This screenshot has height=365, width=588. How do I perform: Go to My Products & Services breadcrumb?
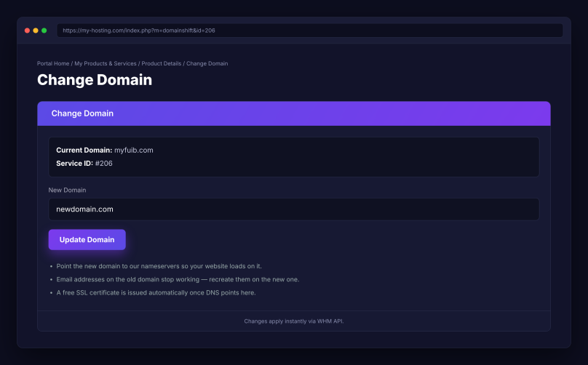click(x=106, y=63)
